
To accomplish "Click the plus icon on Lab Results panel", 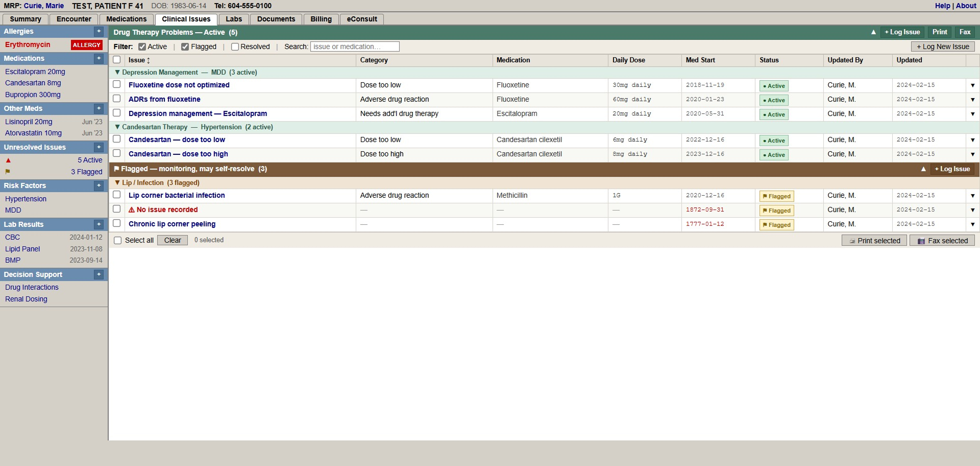I will 99,225.
